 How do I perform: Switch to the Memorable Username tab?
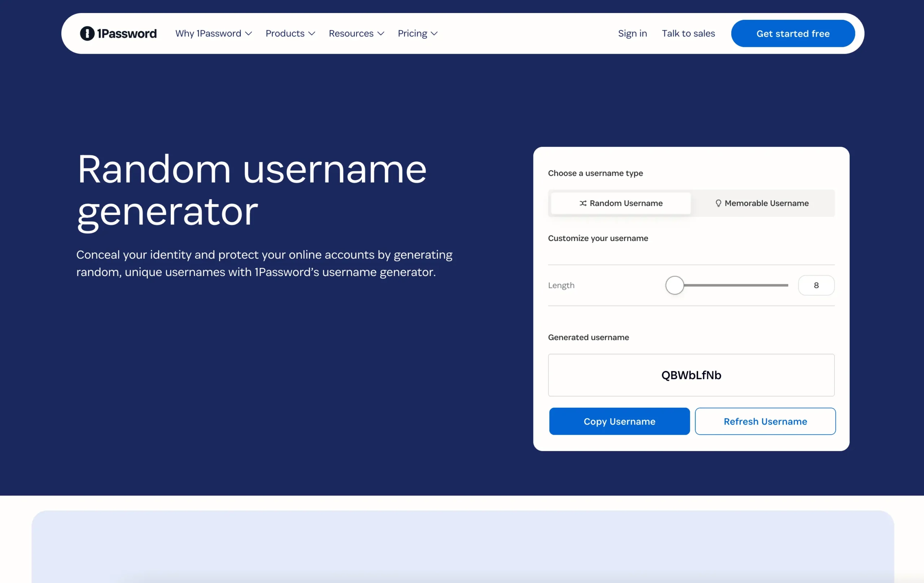coord(762,203)
